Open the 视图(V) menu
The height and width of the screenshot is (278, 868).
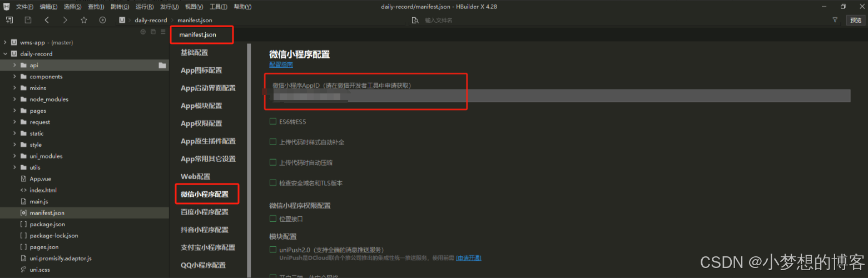194,7
